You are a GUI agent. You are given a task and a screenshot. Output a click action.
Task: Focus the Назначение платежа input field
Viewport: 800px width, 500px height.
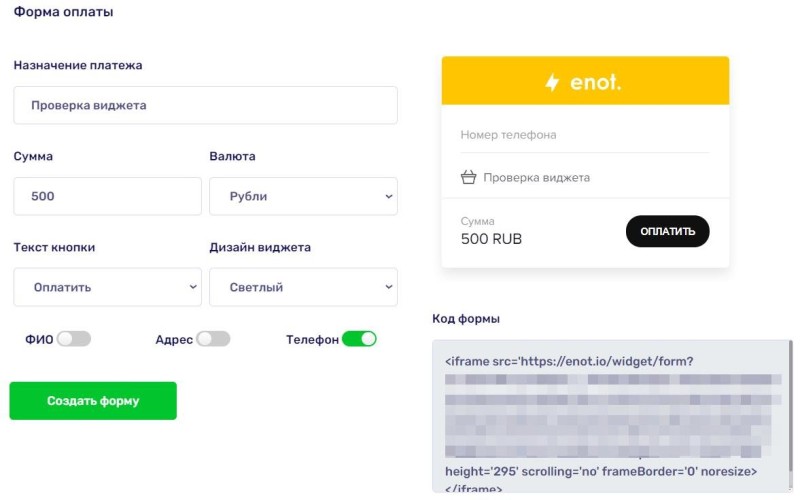coord(206,105)
